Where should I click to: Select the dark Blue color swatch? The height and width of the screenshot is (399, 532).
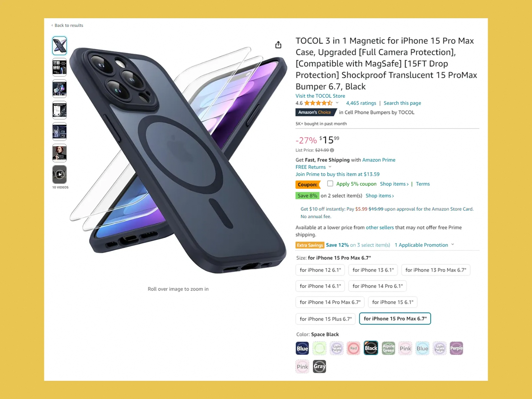click(x=302, y=348)
